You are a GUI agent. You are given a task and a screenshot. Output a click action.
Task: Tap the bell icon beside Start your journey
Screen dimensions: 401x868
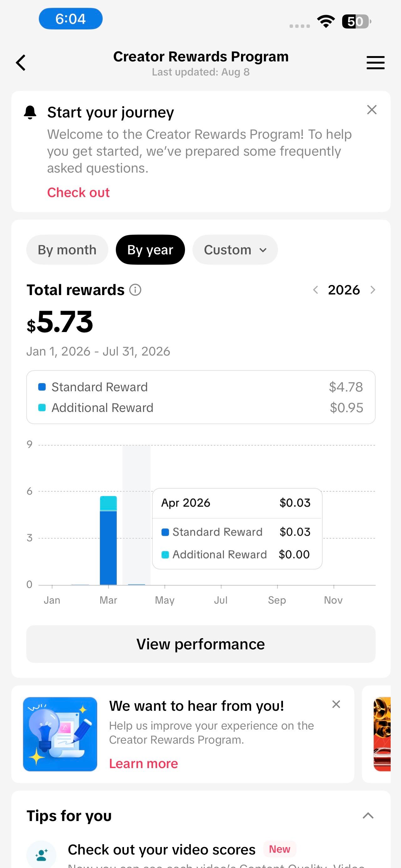click(x=30, y=112)
